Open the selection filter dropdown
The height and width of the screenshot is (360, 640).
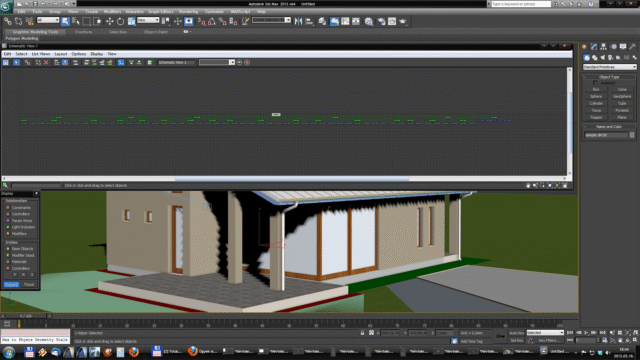tap(48, 20)
